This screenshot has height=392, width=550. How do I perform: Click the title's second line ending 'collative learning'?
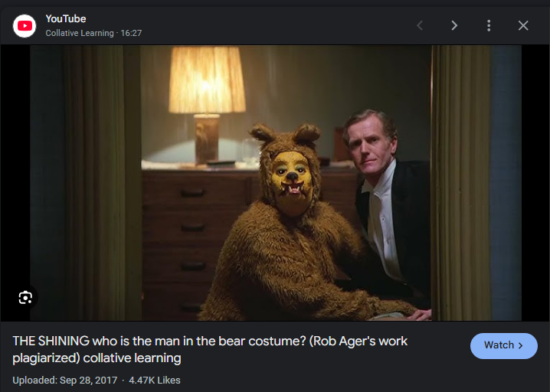coord(97,358)
